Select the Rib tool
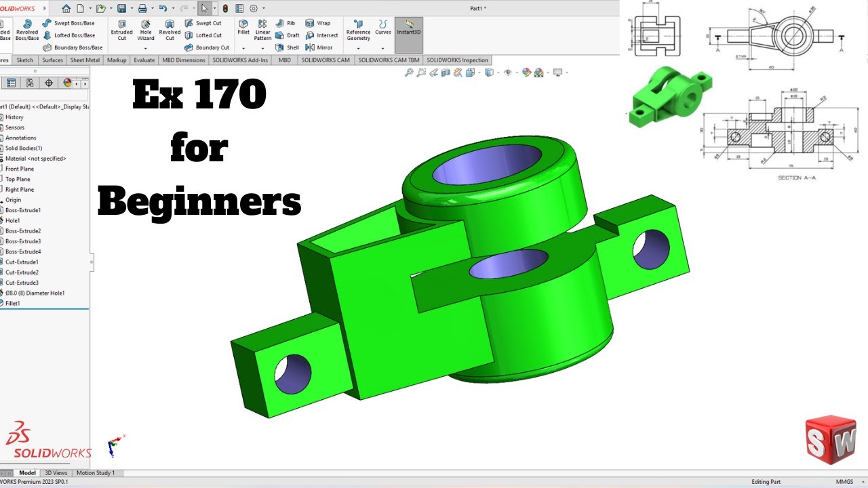 click(x=285, y=23)
